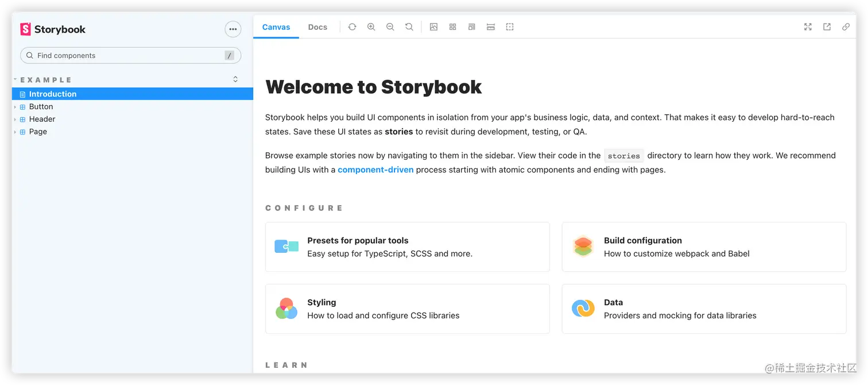Switch to the Canvas tab
Screen dimensions: 868x385
(x=276, y=27)
